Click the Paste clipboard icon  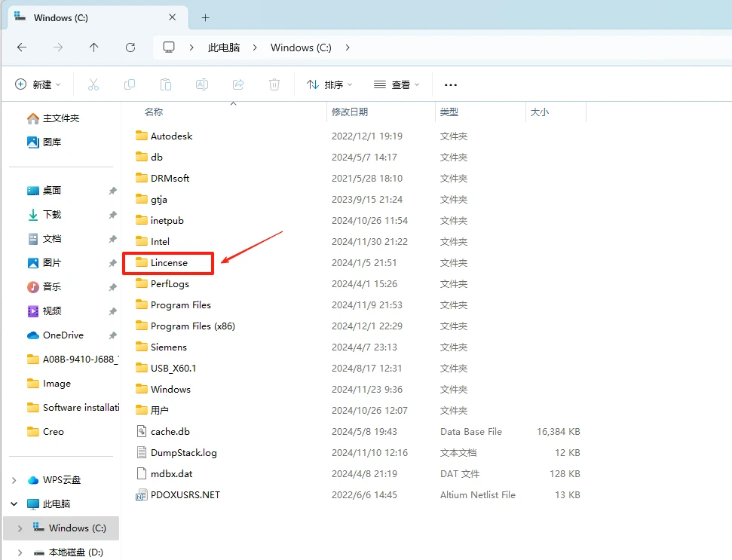click(x=166, y=84)
